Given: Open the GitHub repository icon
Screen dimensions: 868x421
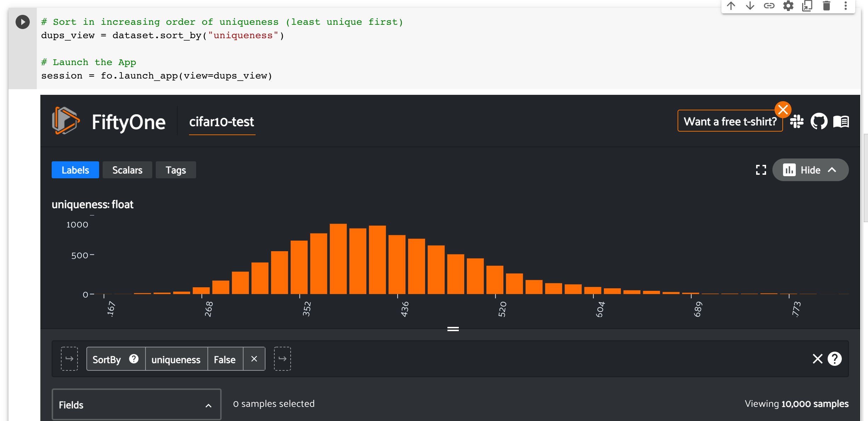Looking at the screenshot, I should (x=819, y=121).
